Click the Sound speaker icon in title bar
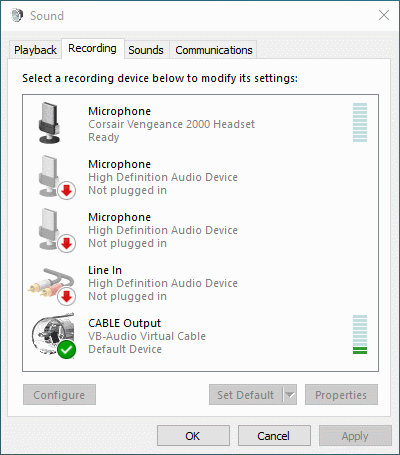The width and height of the screenshot is (400, 455). click(x=17, y=15)
